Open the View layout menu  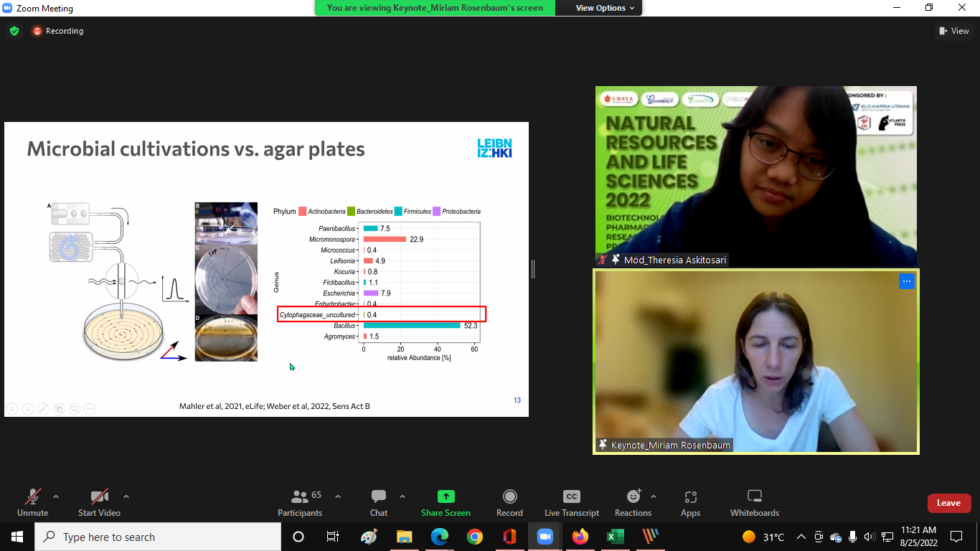(954, 31)
